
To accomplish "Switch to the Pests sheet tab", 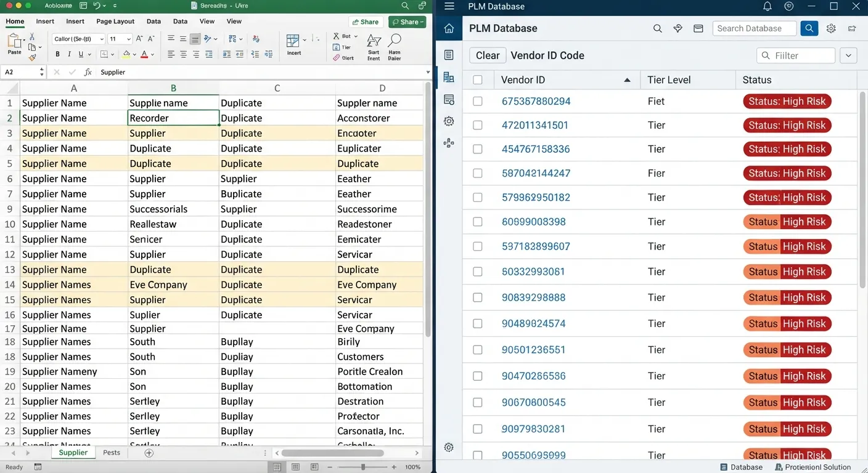I will coord(112,453).
